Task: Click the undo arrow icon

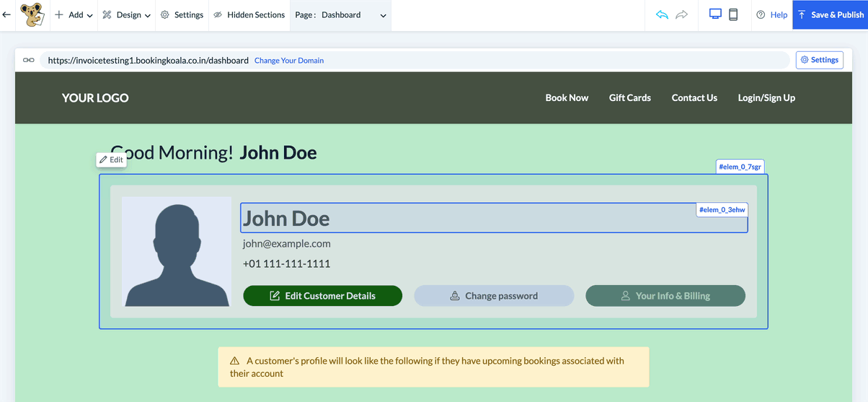Action: click(662, 14)
